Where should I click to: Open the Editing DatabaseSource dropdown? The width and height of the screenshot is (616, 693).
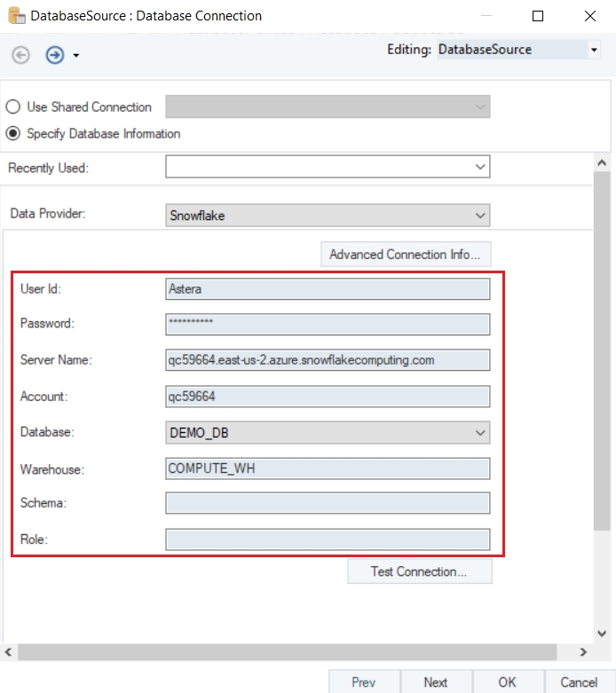[594, 50]
